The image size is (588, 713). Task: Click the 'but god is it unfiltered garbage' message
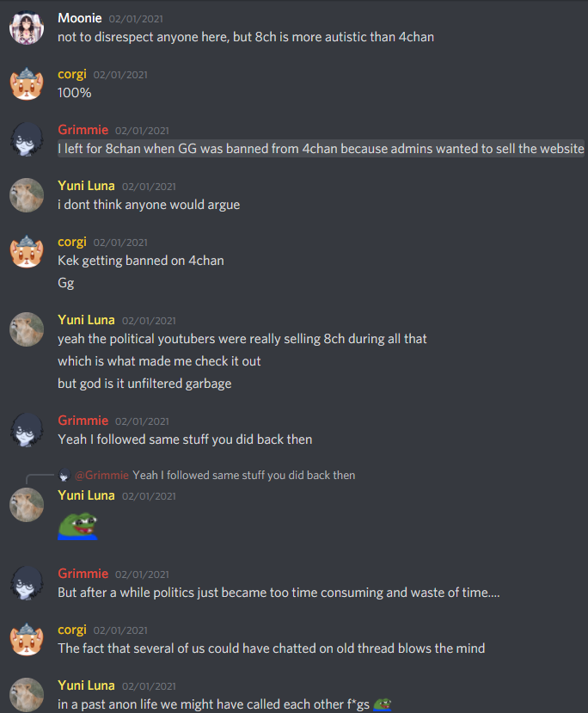144,384
